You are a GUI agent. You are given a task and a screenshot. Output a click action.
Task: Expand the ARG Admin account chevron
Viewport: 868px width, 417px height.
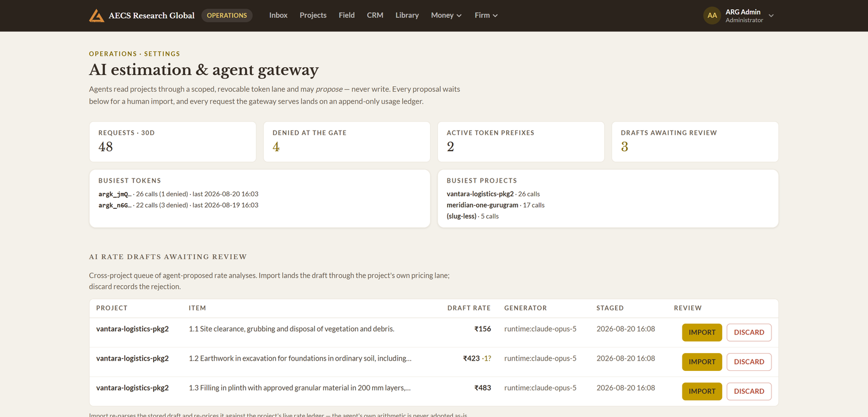click(771, 16)
